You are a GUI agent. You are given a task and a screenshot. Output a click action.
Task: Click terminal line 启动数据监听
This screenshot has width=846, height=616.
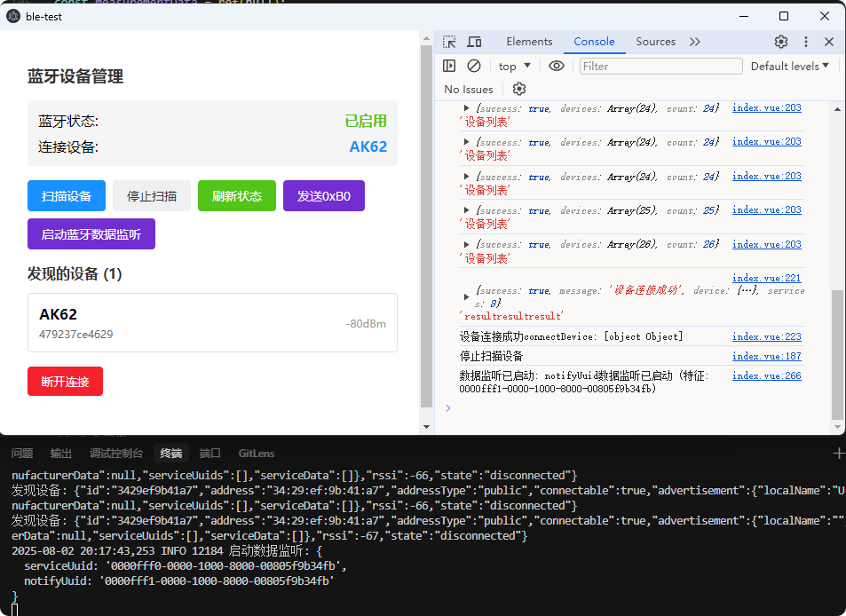click(167, 550)
